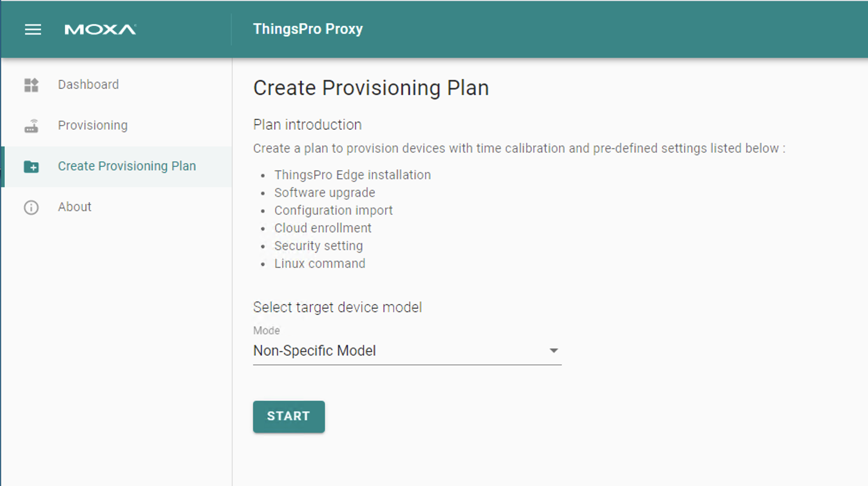Click the ThingsPro Proxy header title
868x486 pixels.
pos(308,29)
